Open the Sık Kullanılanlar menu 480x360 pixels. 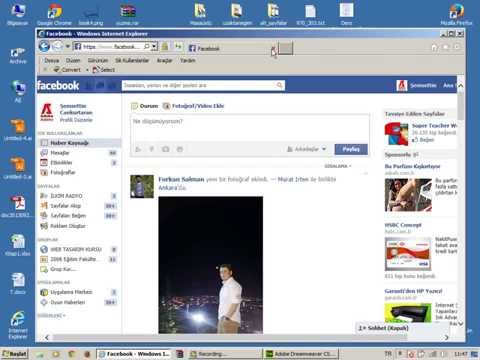pyautogui.click(x=132, y=60)
